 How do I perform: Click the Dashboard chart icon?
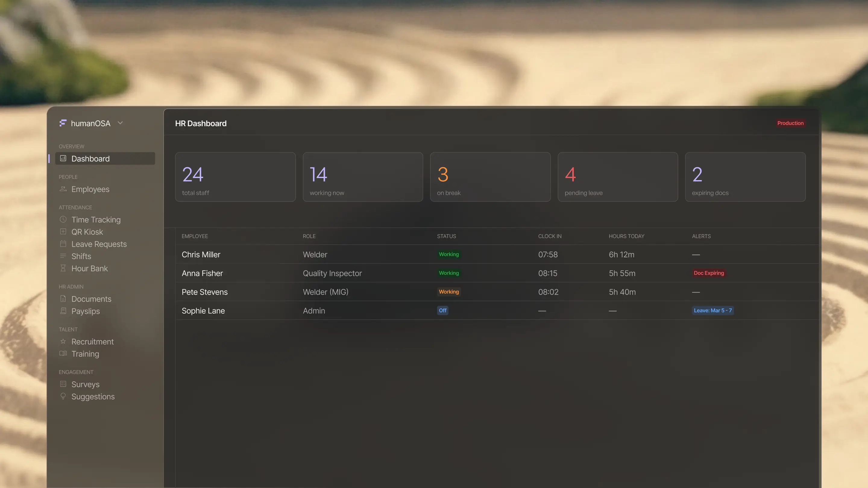pyautogui.click(x=63, y=158)
